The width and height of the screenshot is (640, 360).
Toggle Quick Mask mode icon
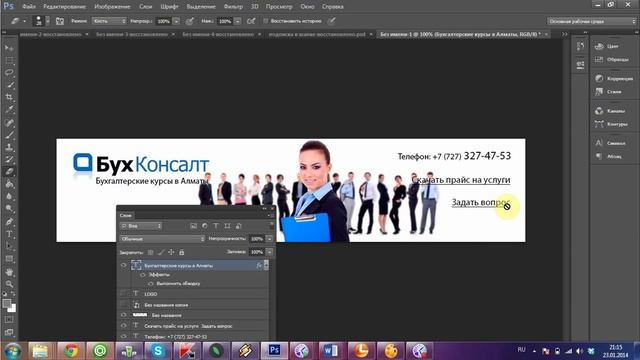[x=9, y=320]
